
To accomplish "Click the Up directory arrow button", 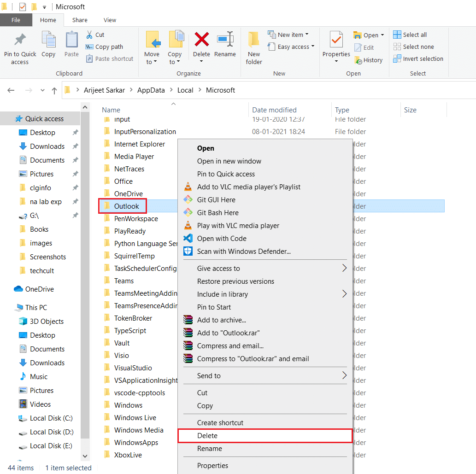I will (x=54, y=90).
